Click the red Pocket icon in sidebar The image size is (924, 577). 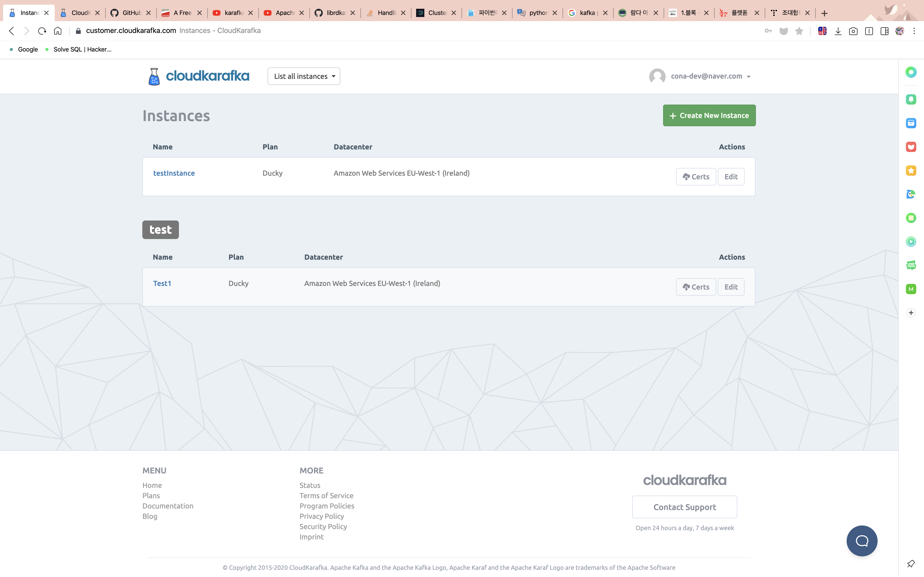(x=911, y=147)
